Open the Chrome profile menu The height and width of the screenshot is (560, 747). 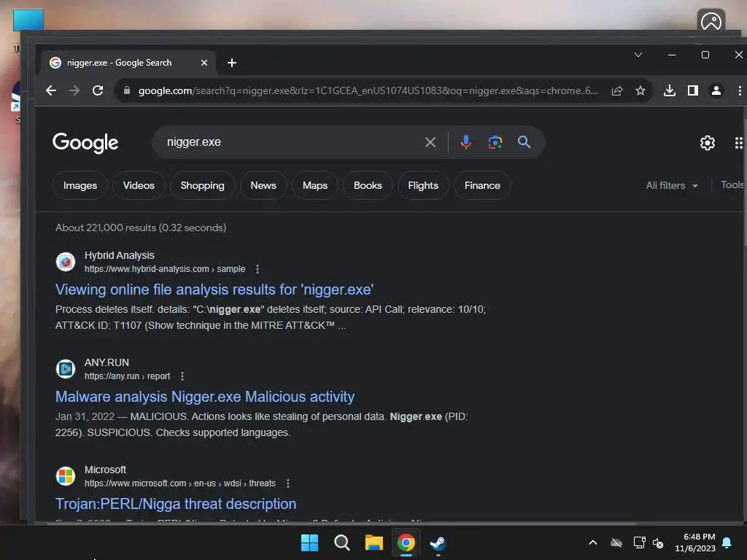point(716,90)
